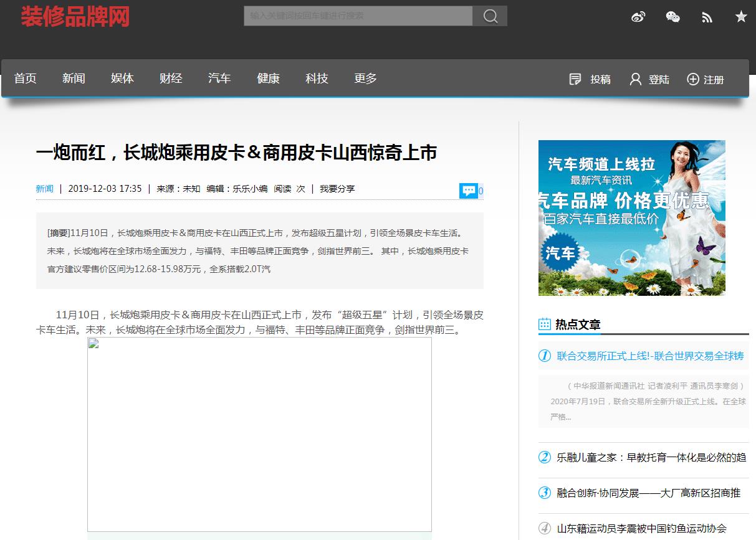Focus the keyword search input field
The width and height of the screenshot is (756, 540).
(x=358, y=16)
